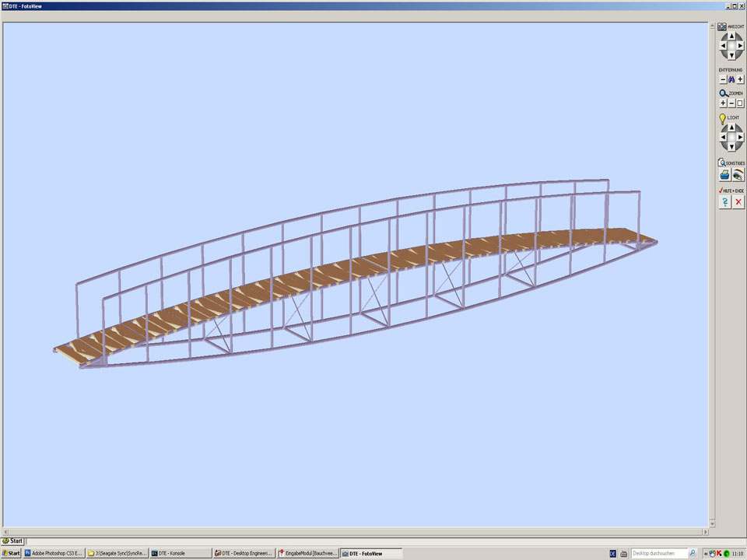Screen dimensions: 747x560
Task: Switch to Adobe Photoshop CS3 taskbar item
Action: [54, 554]
